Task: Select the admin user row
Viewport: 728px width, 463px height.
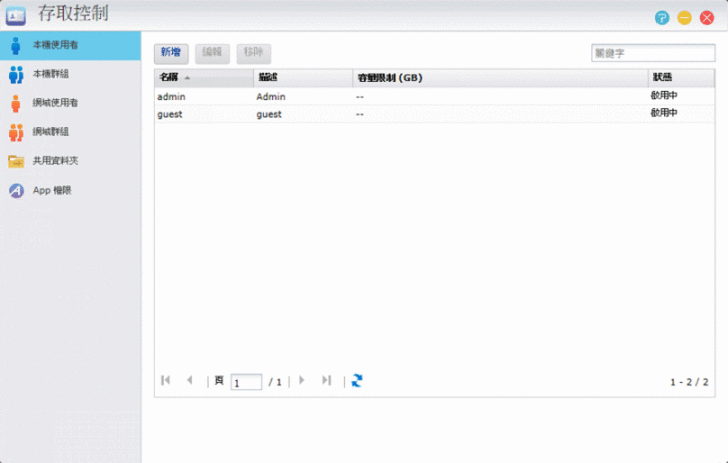Action: (400, 96)
